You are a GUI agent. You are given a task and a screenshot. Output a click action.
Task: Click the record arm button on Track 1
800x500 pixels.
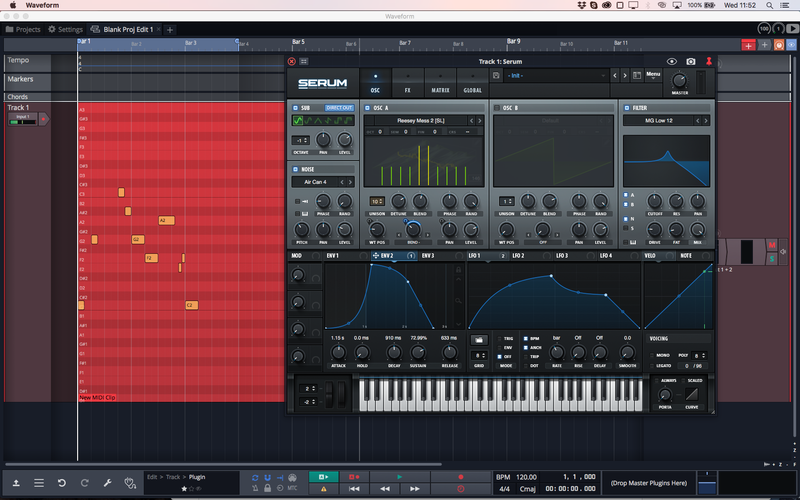coord(44,119)
